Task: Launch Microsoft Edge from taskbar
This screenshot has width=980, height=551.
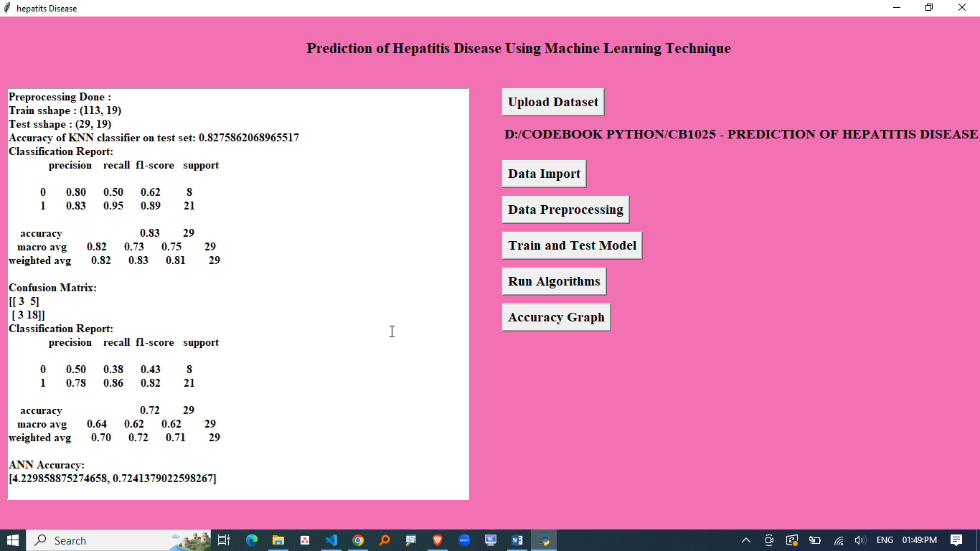Action: click(x=252, y=540)
